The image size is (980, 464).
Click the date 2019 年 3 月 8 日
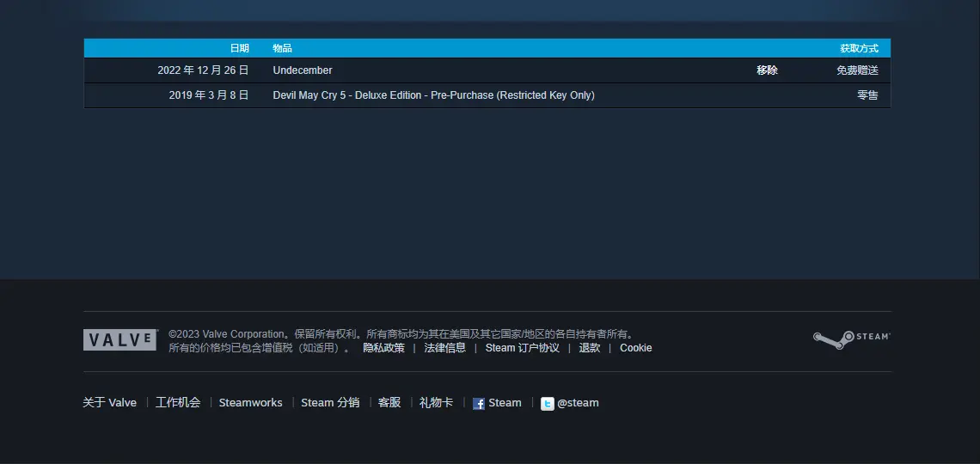coord(209,95)
